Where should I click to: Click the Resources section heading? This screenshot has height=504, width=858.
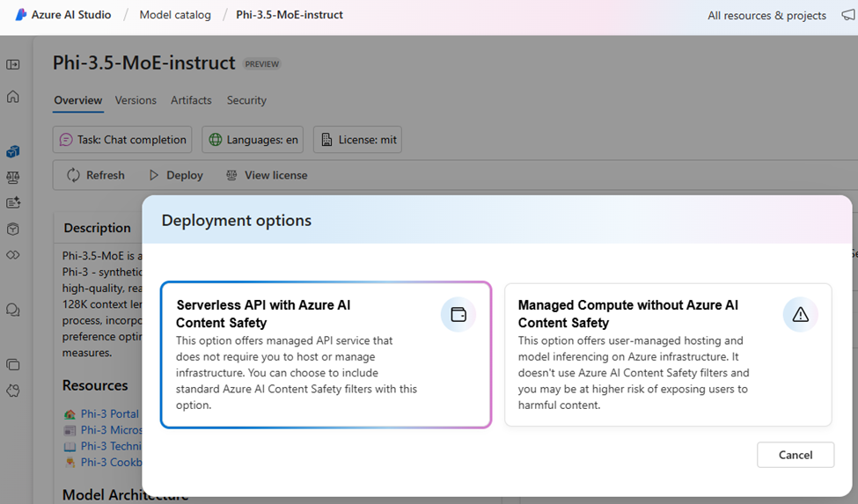pyautogui.click(x=95, y=385)
